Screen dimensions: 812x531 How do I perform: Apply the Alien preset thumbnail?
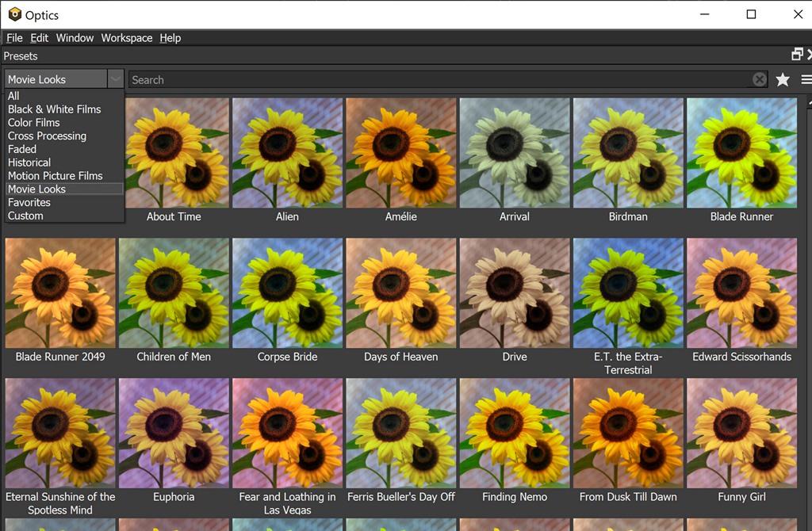(287, 153)
